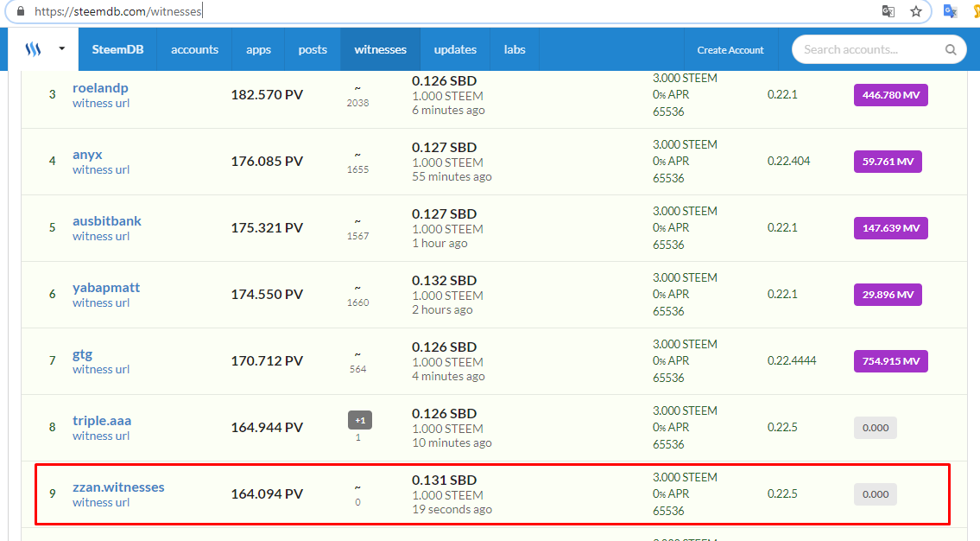Click the 59.761 MV badge for anyx
This screenshot has height=541, width=980.
[x=888, y=162]
